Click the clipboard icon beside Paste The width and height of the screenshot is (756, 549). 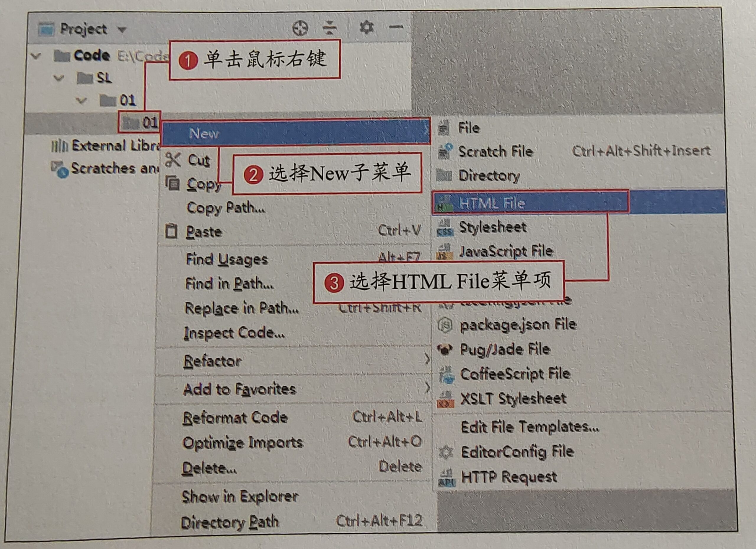pos(171,231)
